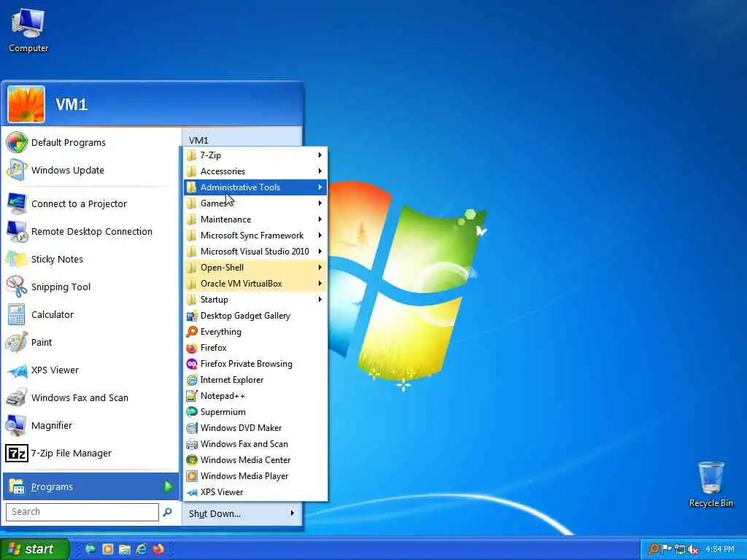Open Connect to a Projector
The width and height of the screenshot is (747, 560).
90,204
